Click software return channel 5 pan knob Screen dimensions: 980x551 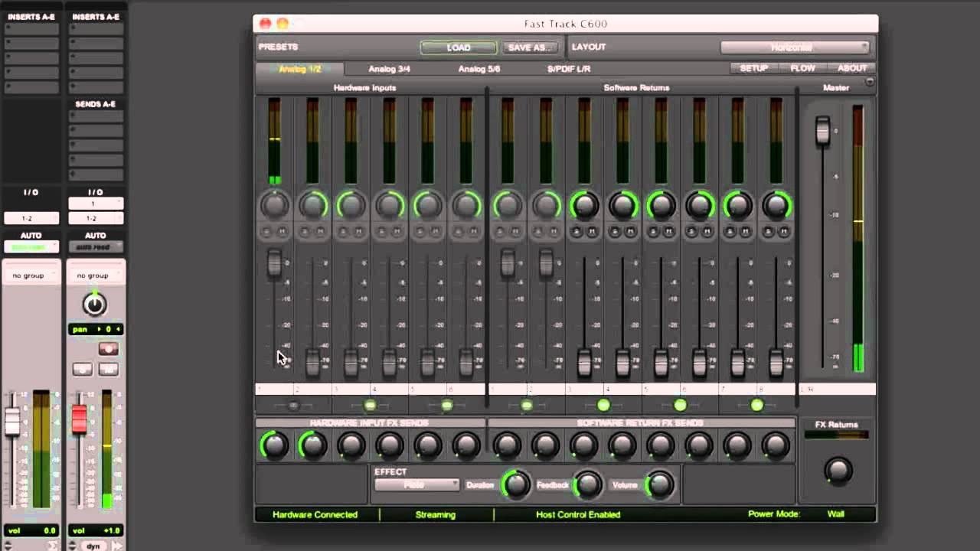pos(661,205)
